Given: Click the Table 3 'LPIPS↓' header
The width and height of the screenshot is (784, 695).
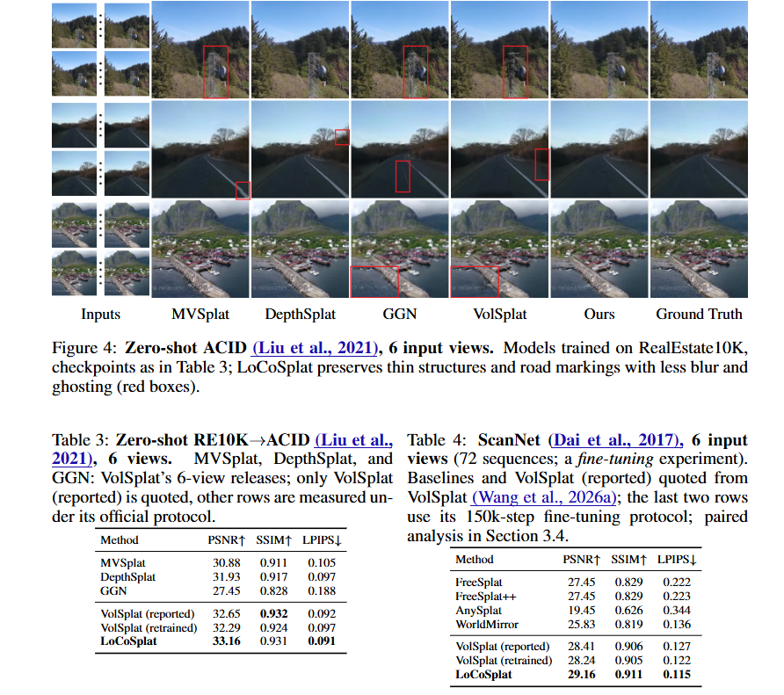Looking at the screenshot, I should tap(322, 540).
